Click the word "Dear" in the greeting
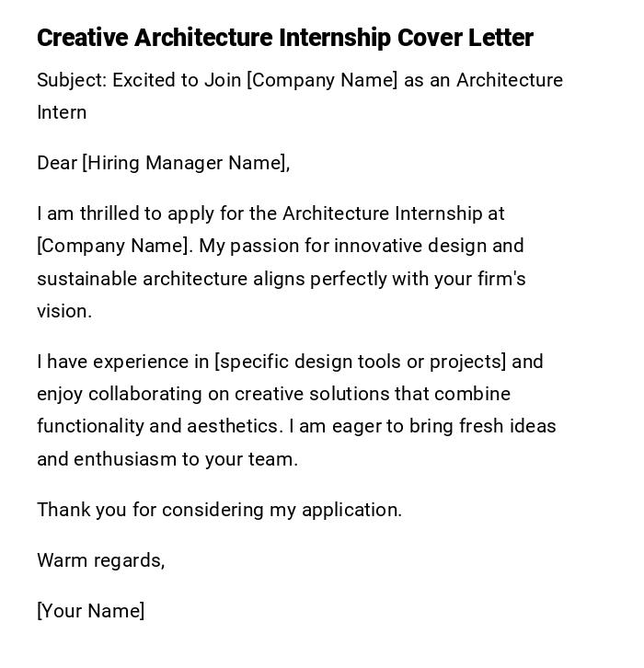 click(x=57, y=163)
